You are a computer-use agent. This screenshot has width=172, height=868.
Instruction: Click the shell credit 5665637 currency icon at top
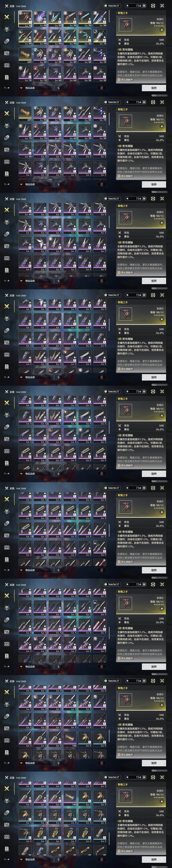pos(105,6)
